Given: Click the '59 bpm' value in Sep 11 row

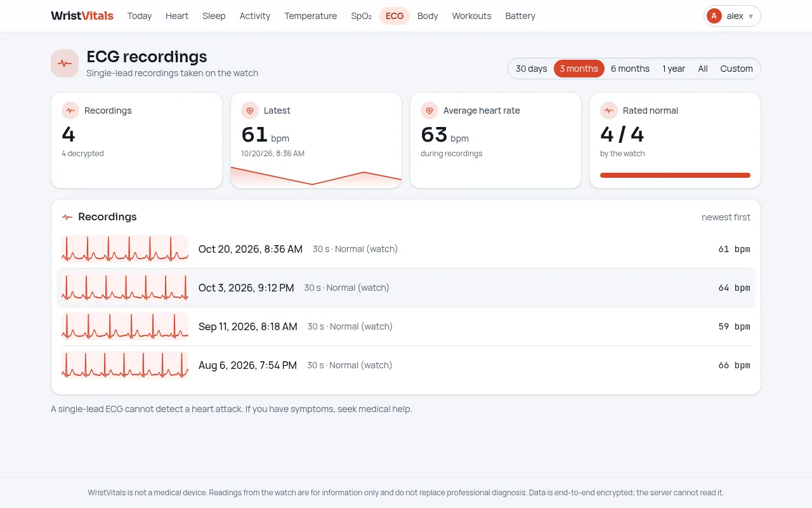Looking at the screenshot, I should pyautogui.click(x=734, y=326).
